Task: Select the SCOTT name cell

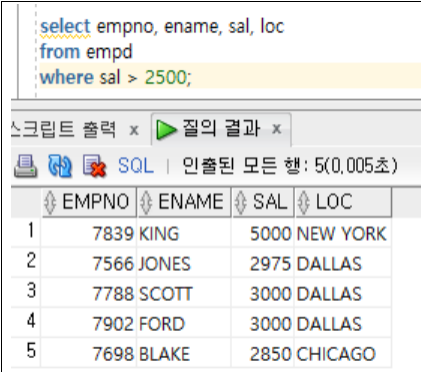Action: 184,293
